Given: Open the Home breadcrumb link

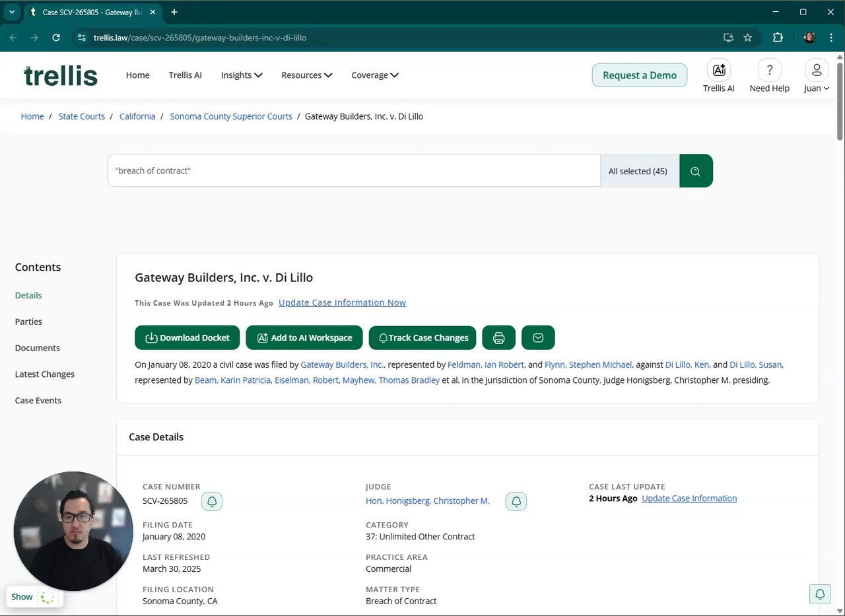Looking at the screenshot, I should click(x=32, y=116).
